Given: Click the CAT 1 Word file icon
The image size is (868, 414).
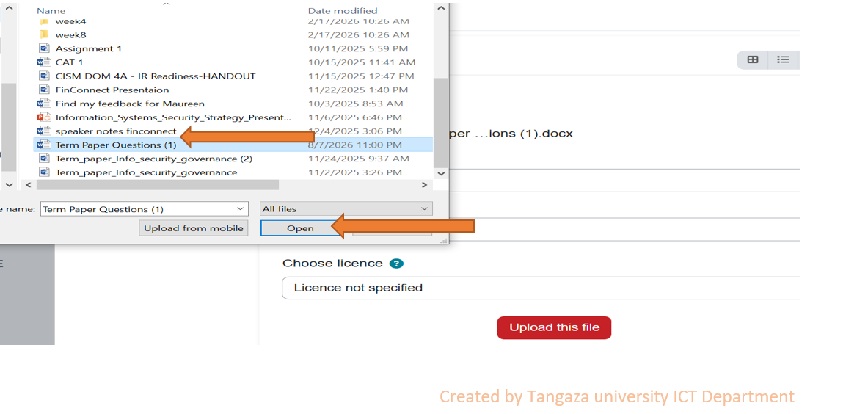Looking at the screenshot, I should (43, 62).
